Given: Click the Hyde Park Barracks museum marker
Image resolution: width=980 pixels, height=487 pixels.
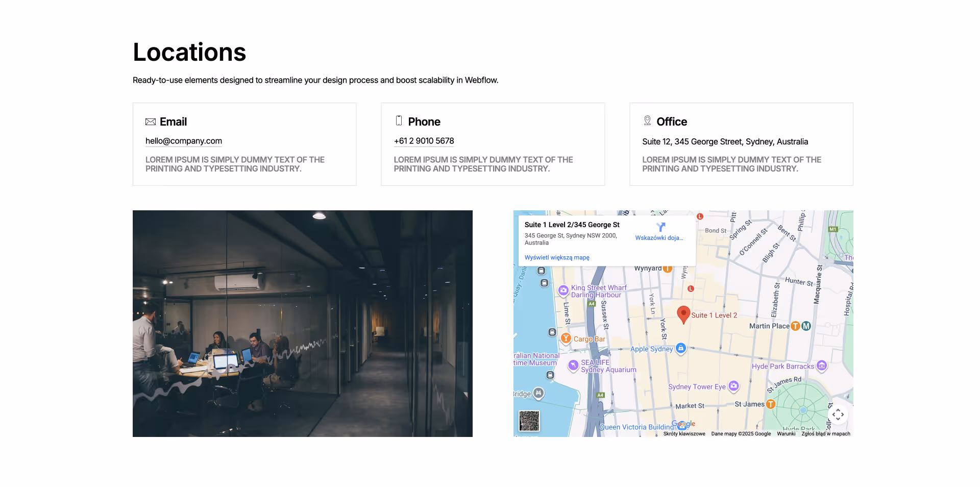Looking at the screenshot, I should point(822,366).
